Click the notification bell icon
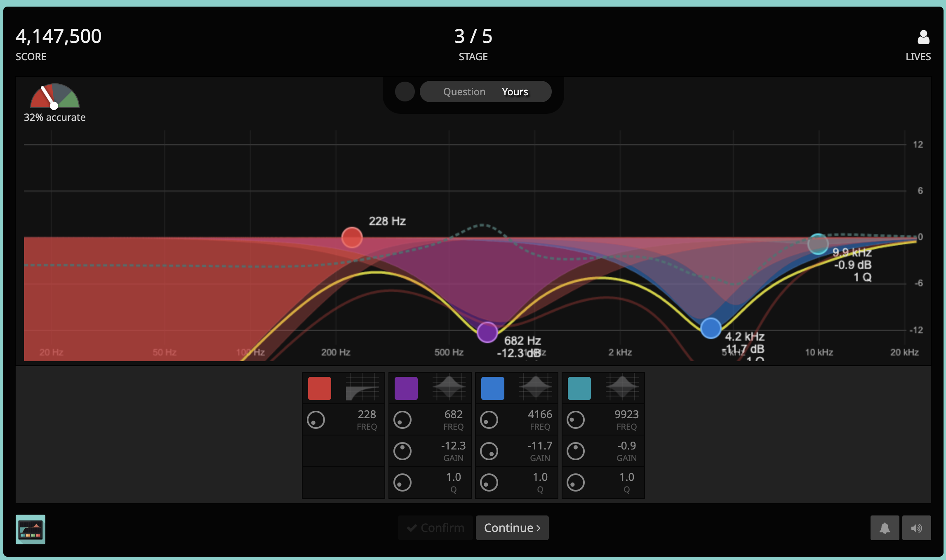946x560 pixels. (x=885, y=528)
